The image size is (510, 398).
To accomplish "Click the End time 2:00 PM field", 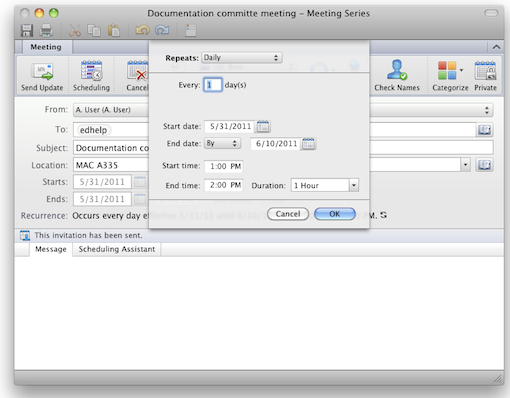I will 224,185.
